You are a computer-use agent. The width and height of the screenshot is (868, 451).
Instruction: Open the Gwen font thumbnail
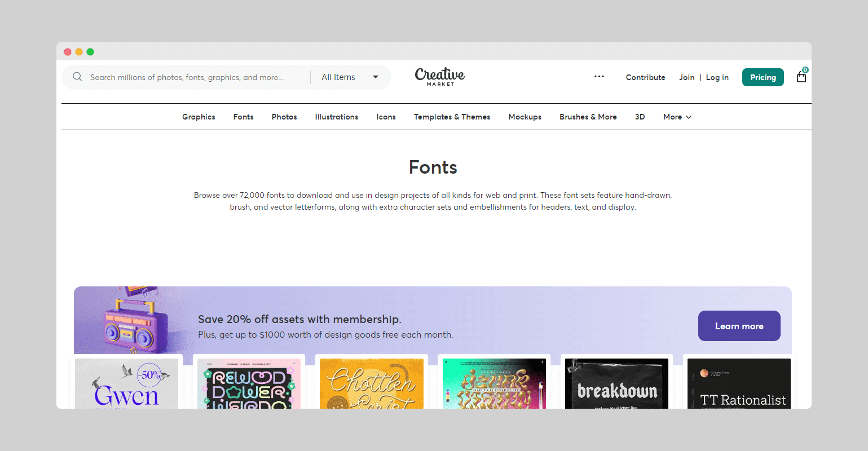pyautogui.click(x=127, y=383)
